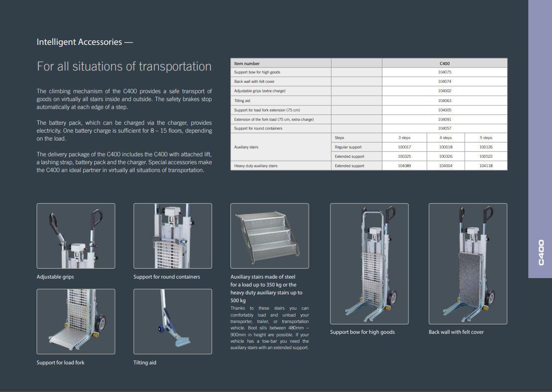Image resolution: width=552 pixels, height=392 pixels.
Task: Select the Support for round containers photo
Action: (x=172, y=236)
